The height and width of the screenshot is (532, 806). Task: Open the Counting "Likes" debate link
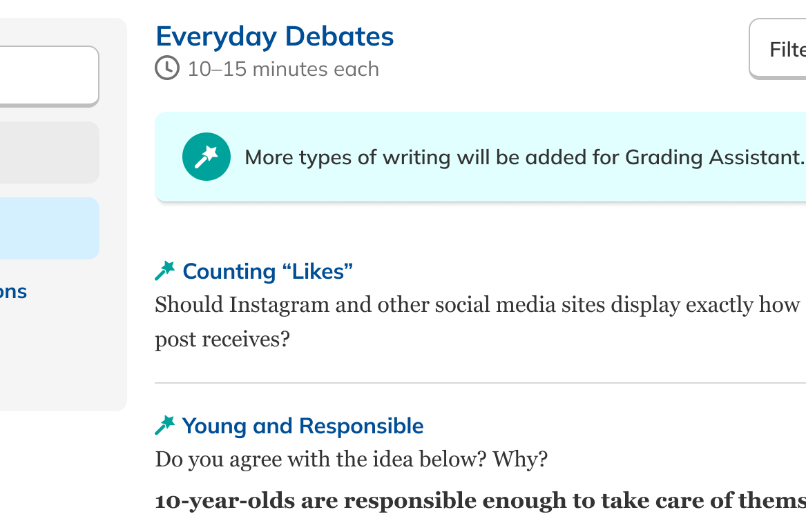click(x=267, y=271)
